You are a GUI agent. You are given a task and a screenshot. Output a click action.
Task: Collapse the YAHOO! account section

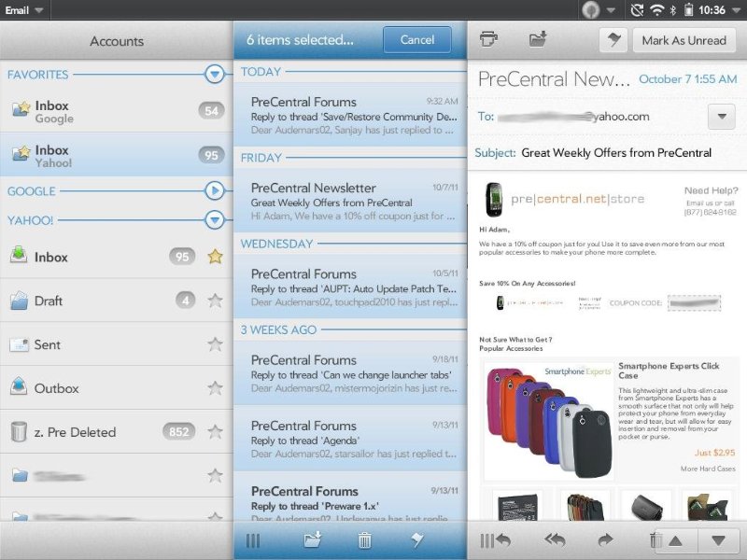click(x=215, y=220)
